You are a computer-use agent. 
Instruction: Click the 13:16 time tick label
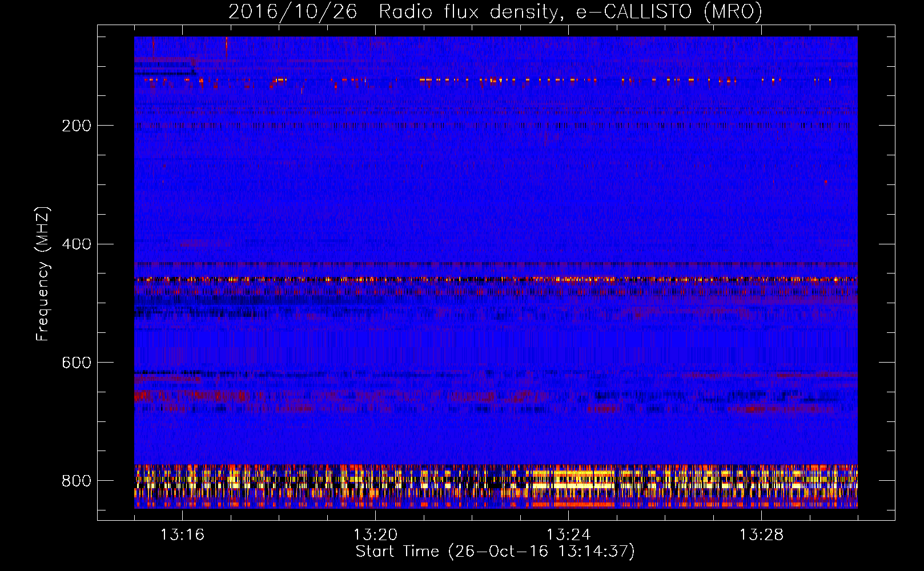182,535
